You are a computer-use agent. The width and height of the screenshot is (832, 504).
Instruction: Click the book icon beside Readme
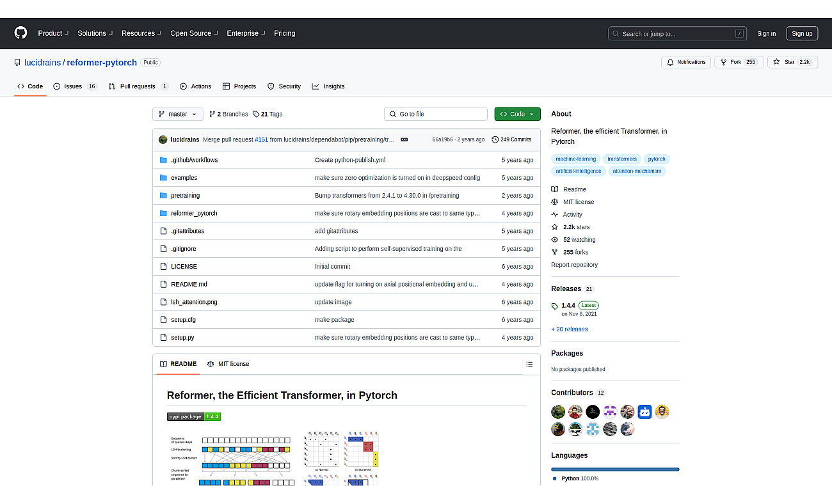pos(555,189)
